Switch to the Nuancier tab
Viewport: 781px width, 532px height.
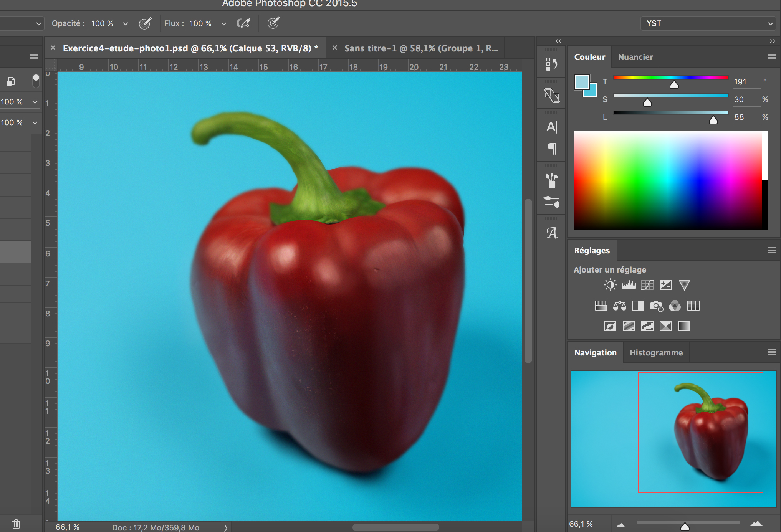pyautogui.click(x=635, y=57)
